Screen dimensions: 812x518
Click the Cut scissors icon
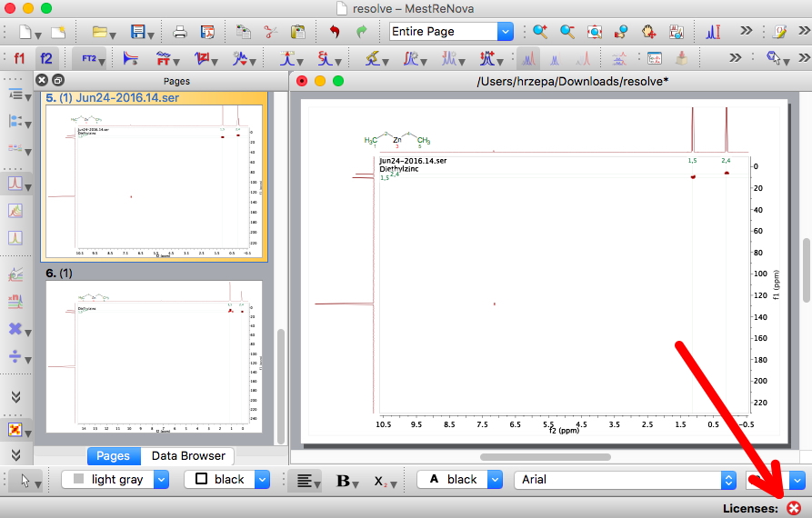click(270, 32)
